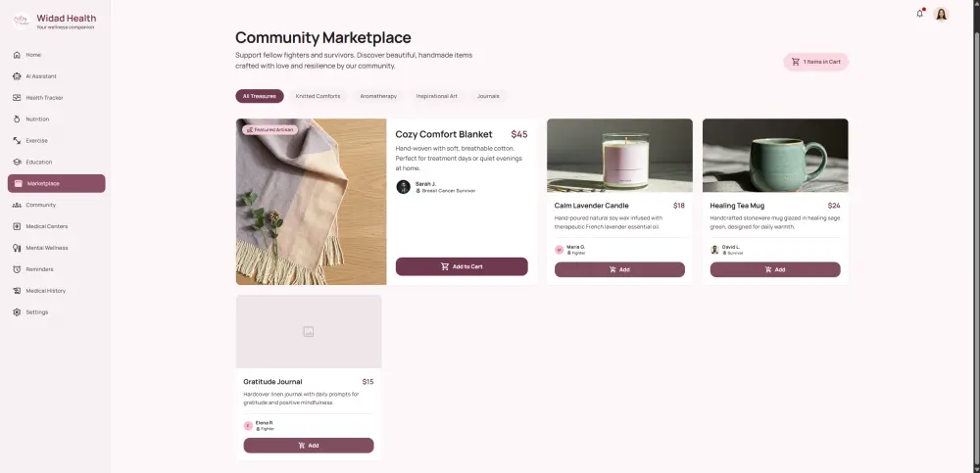Switch to the Journals category
Image resolution: width=980 pixels, height=473 pixels.
pyautogui.click(x=488, y=96)
